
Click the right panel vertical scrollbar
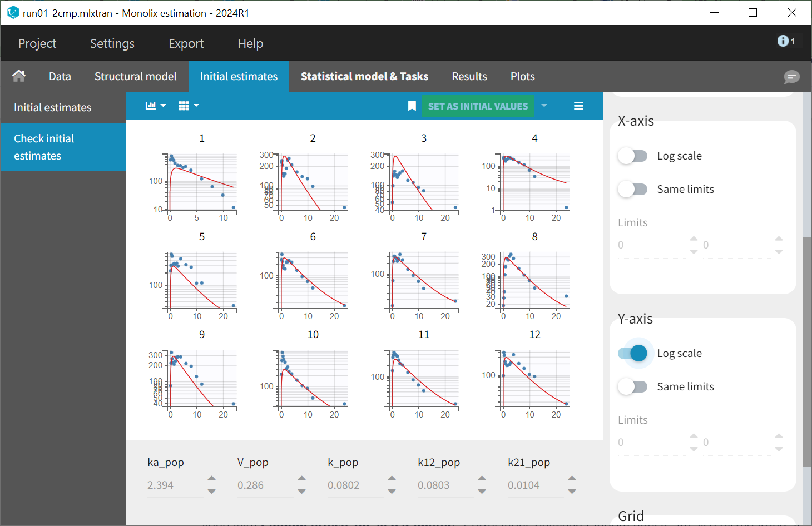807,350
